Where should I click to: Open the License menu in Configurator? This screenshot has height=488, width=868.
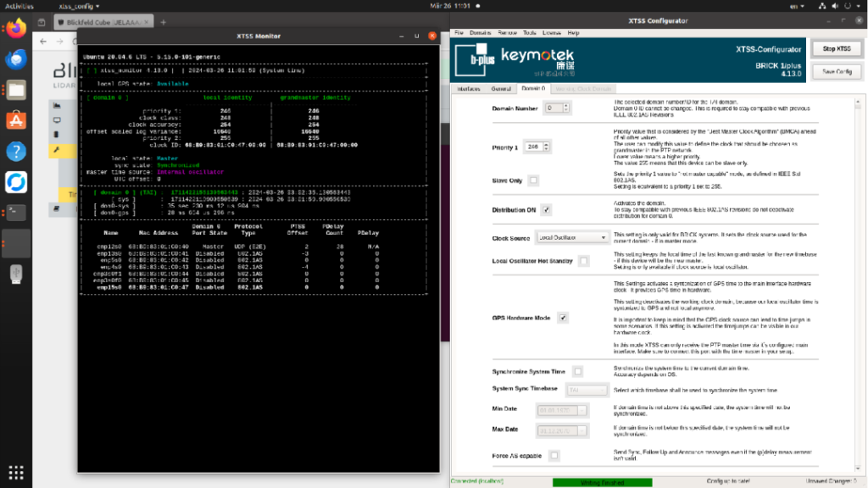pyautogui.click(x=551, y=33)
